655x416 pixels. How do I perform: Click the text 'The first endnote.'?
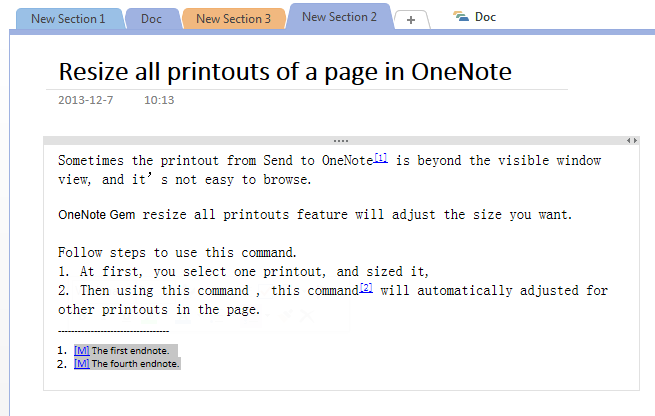point(131,350)
